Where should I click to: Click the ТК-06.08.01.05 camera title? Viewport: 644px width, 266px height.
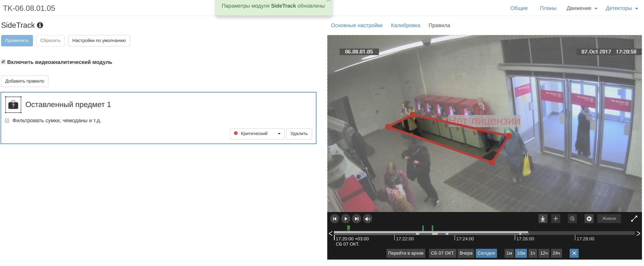(x=29, y=8)
